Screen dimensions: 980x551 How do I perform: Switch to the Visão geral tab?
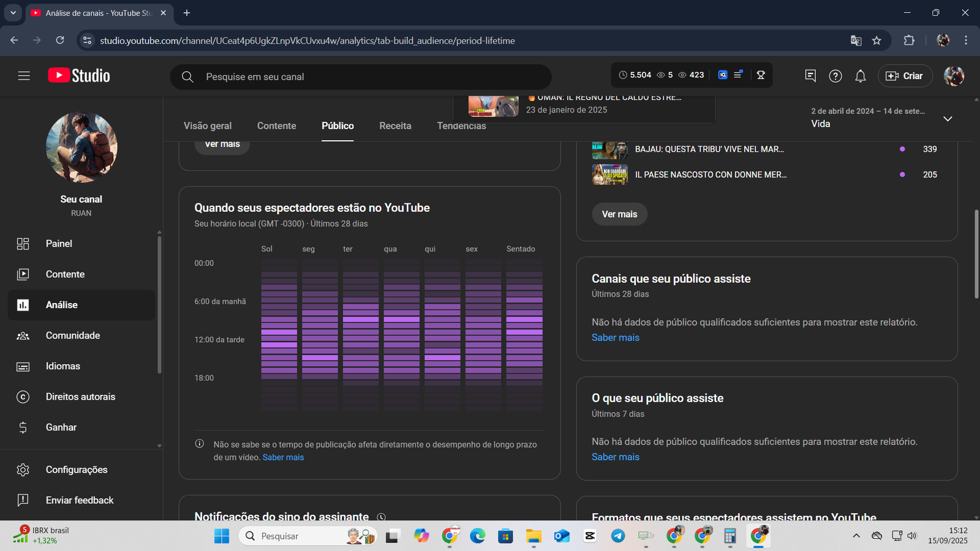(x=208, y=126)
